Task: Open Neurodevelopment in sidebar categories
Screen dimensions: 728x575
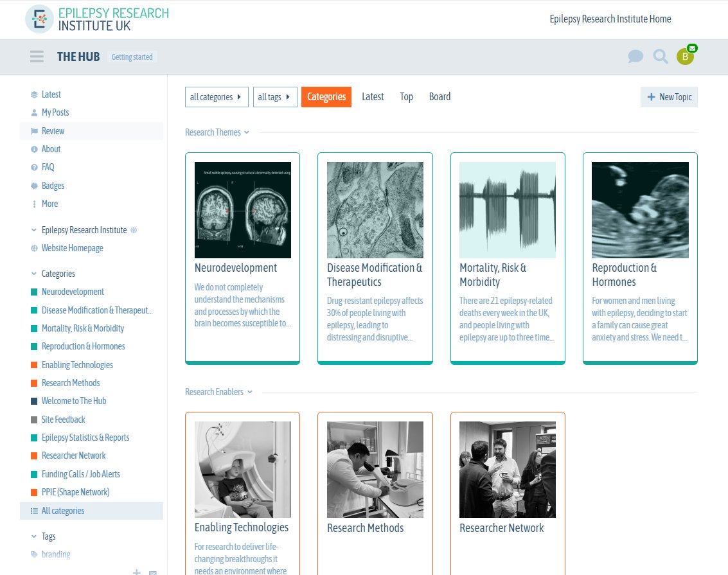Action: tap(73, 292)
